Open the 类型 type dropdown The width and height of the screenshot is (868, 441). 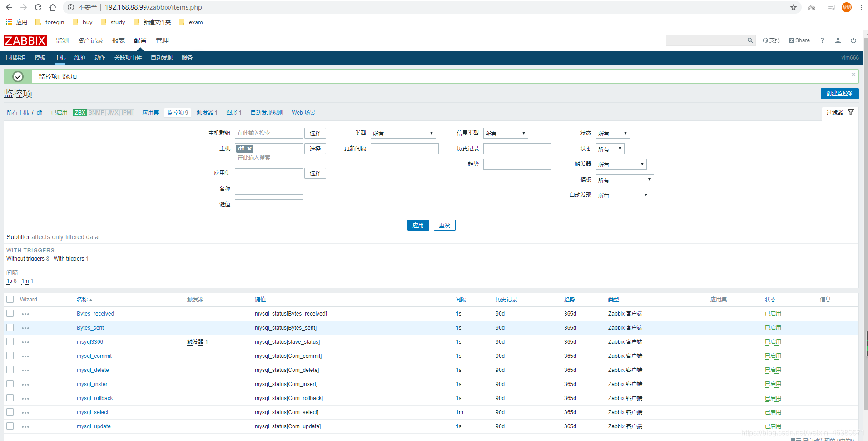click(403, 133)
